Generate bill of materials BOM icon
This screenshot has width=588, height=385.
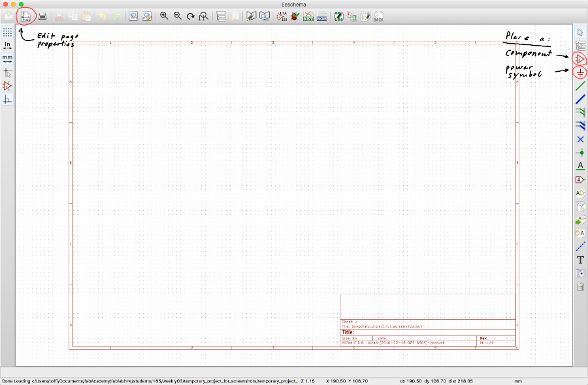coord(321,16)
